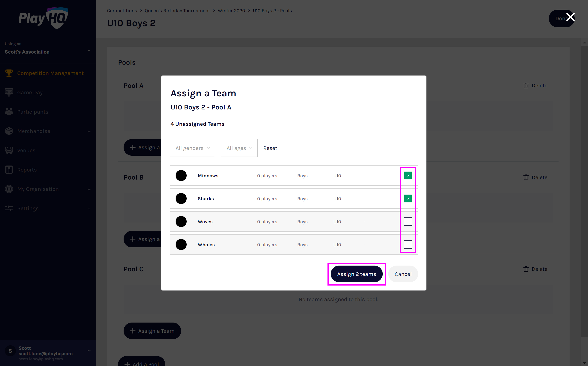Click the Venues stadium icon
588x366 pixels.
(x=9, y=150)
